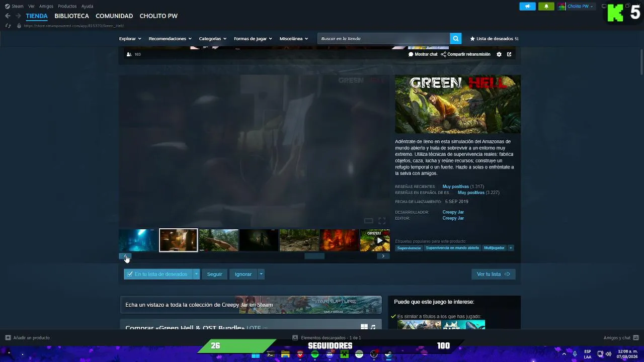
Task: Pop out the broadcast in a new window
Action: (509, 54)
